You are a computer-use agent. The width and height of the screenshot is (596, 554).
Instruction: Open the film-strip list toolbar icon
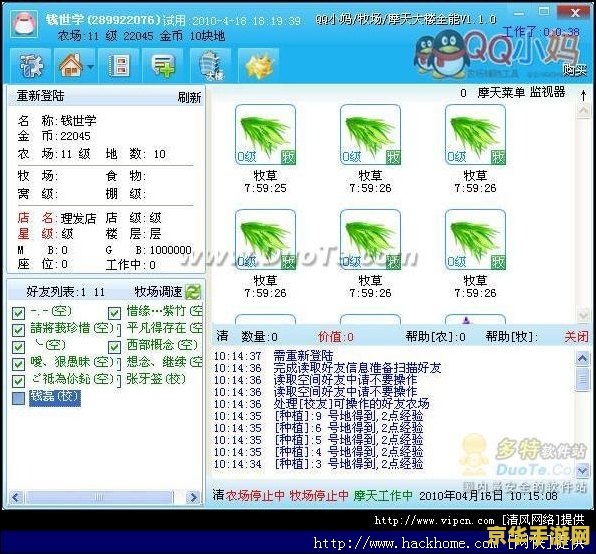click(x=119, y=66)
